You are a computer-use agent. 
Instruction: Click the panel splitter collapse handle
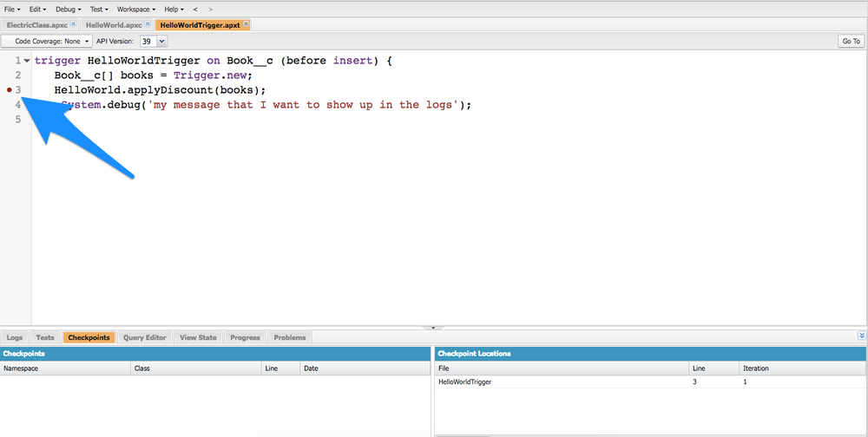433,328
